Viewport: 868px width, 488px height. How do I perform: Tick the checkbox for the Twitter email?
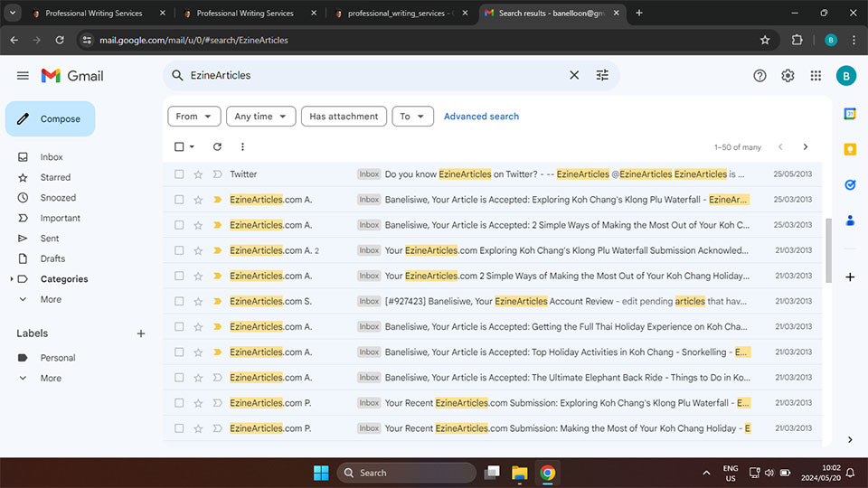click(x=179, y=174)
